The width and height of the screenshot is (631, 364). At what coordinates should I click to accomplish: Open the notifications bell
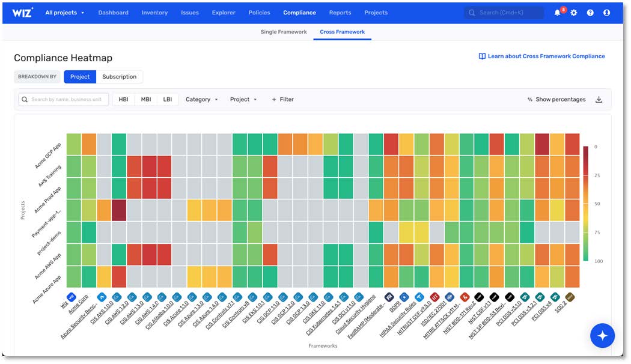click(558, 13)
